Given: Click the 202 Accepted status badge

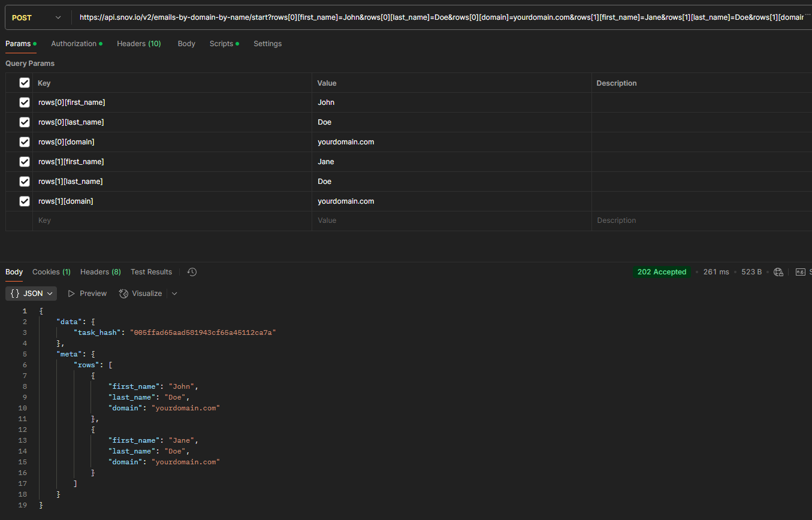Looking at the screenshot, I should [x=662, y=272].
